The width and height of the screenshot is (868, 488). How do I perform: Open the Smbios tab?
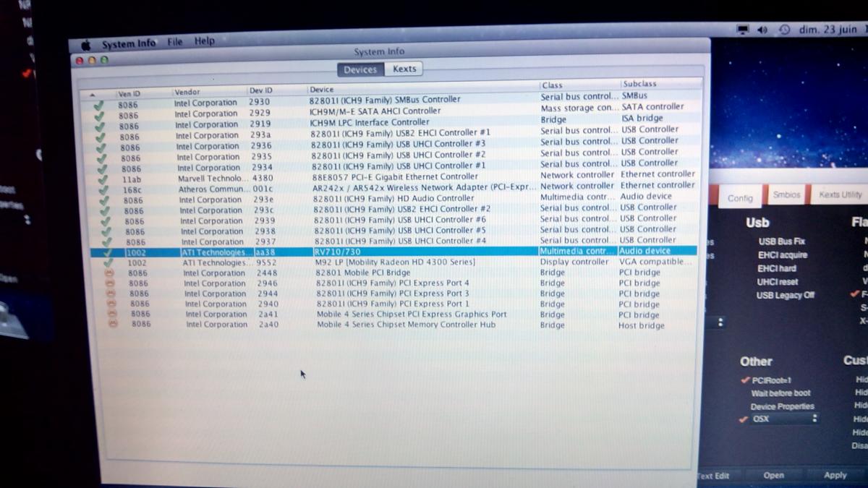(786, 195)
